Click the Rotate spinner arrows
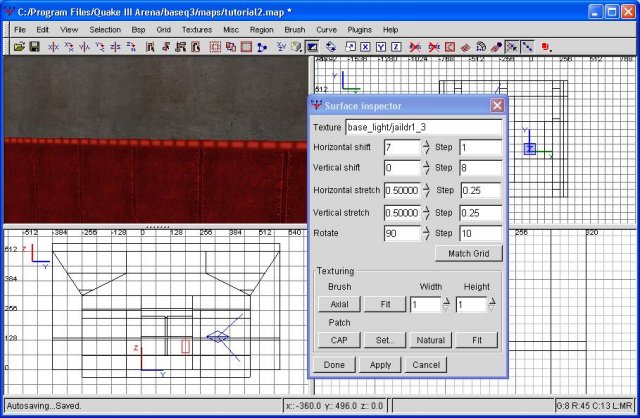640x418 pixels. click(426, 233)
